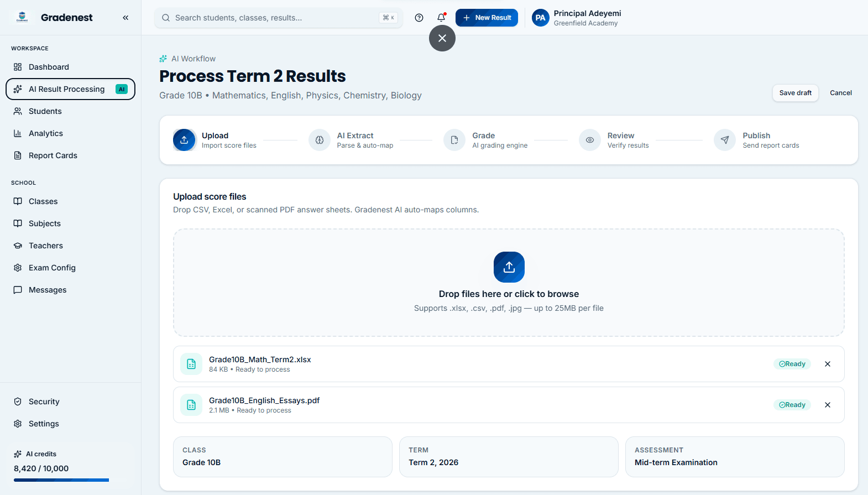Click the Students people icon
868x495 pixels.
(18, 111)
